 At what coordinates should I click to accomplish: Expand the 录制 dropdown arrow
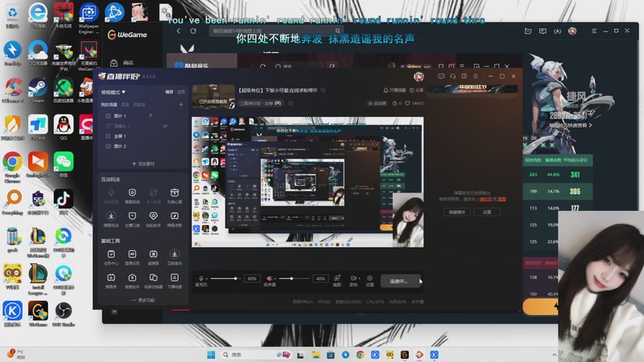pyautogui.click(x=359, y=278)
